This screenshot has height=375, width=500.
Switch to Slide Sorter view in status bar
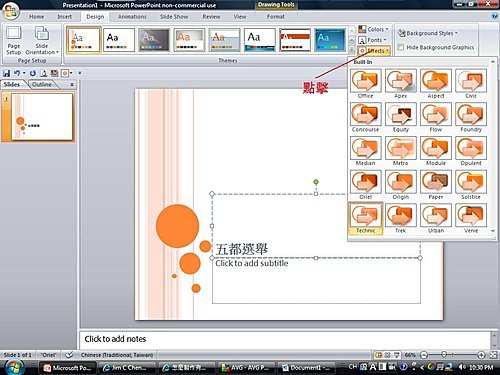(x=387, y=355)
